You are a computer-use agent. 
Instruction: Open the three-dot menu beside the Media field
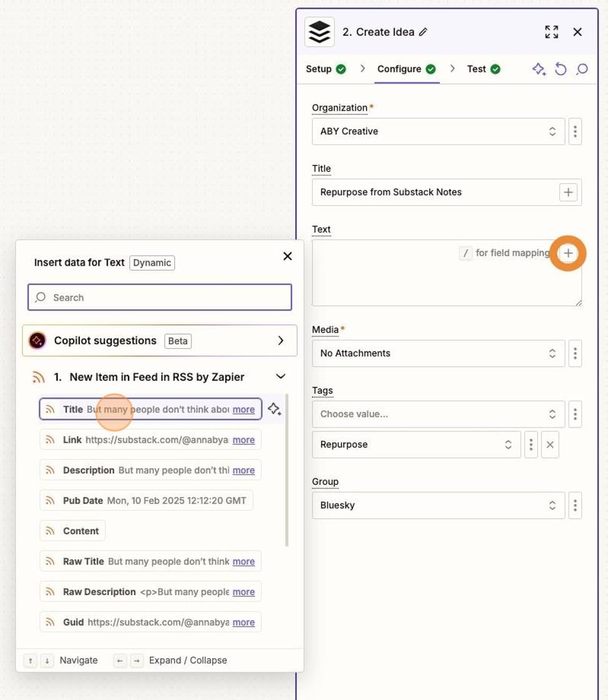click(x=575, y=353)
